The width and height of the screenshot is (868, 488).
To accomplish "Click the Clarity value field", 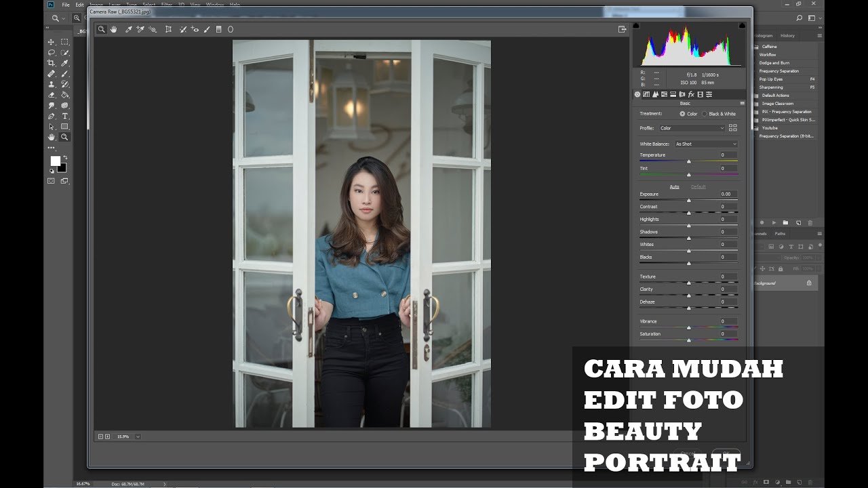I will 729,289.
